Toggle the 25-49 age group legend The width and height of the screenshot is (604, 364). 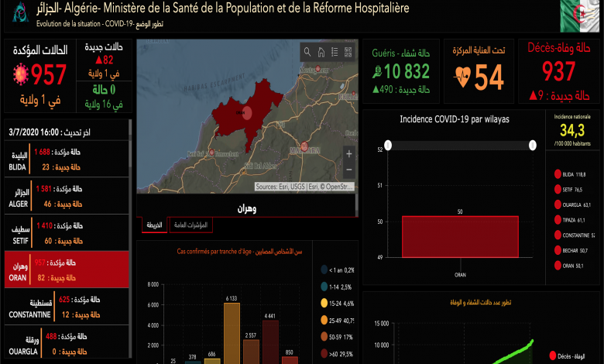click(x=324, y=320)
